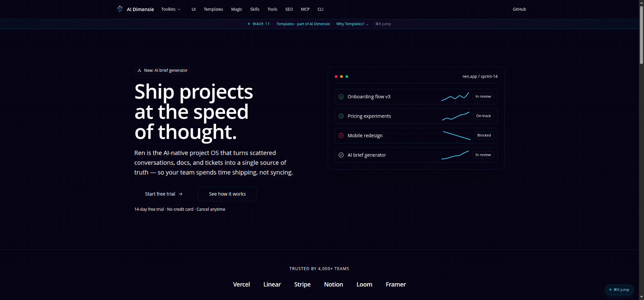Click the Start free trial button
The height and width of the screenshot is (300, 644).
click(x=164, y=194)
